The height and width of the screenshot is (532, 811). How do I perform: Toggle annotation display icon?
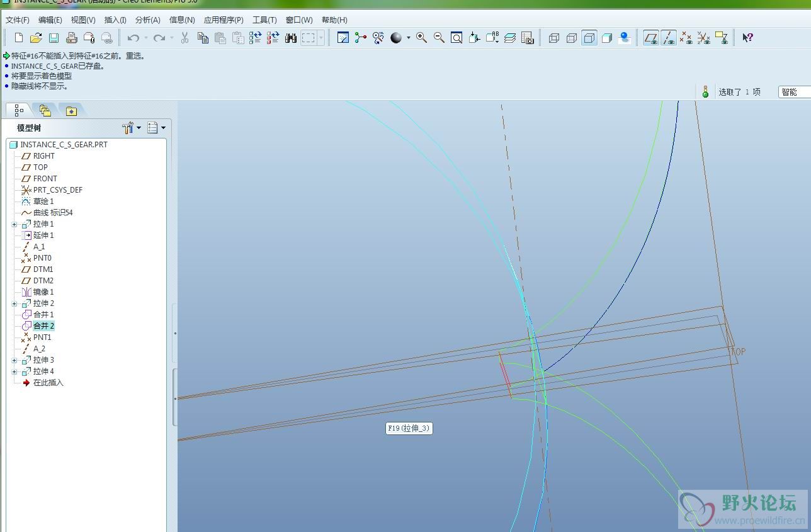pos(722,38)
